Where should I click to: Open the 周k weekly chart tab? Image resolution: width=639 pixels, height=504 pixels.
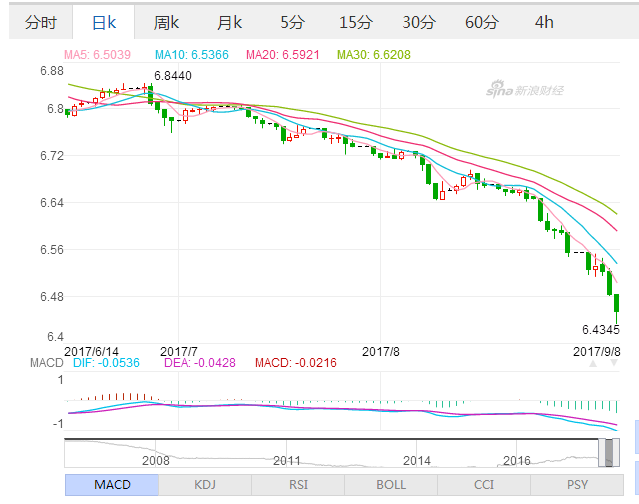click(166, 22)
